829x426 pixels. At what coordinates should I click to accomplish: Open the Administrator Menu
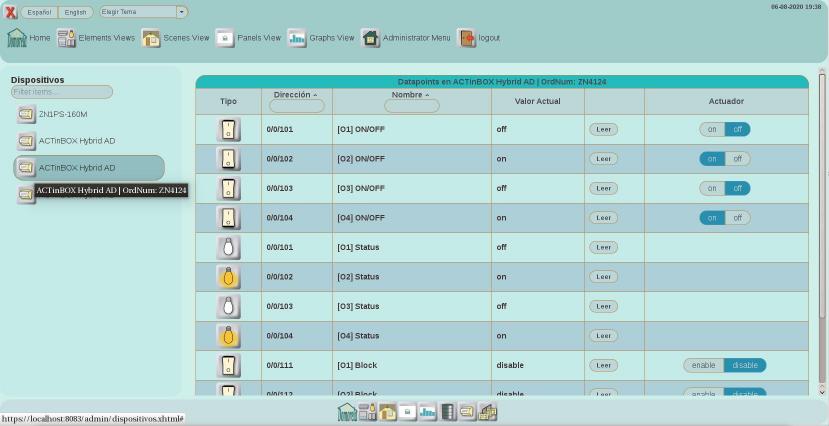(x=406, y=38)
